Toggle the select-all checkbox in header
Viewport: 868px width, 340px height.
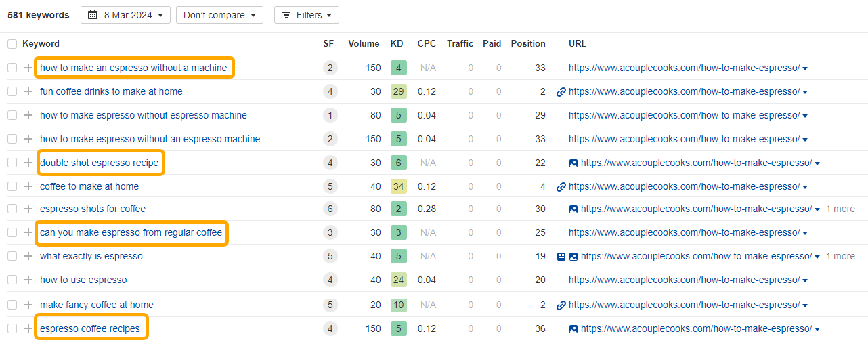coord(12,44)
